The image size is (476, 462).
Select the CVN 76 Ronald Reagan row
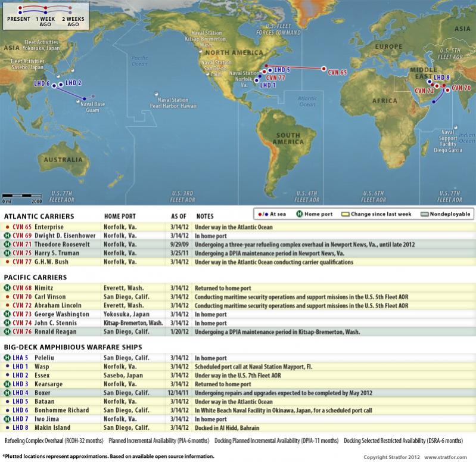click(238, 331)
